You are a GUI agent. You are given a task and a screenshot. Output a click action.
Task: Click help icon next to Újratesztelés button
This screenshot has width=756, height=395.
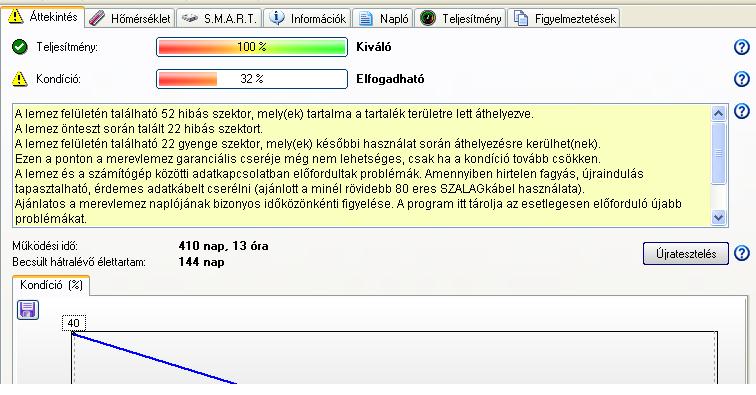point(742,253)
